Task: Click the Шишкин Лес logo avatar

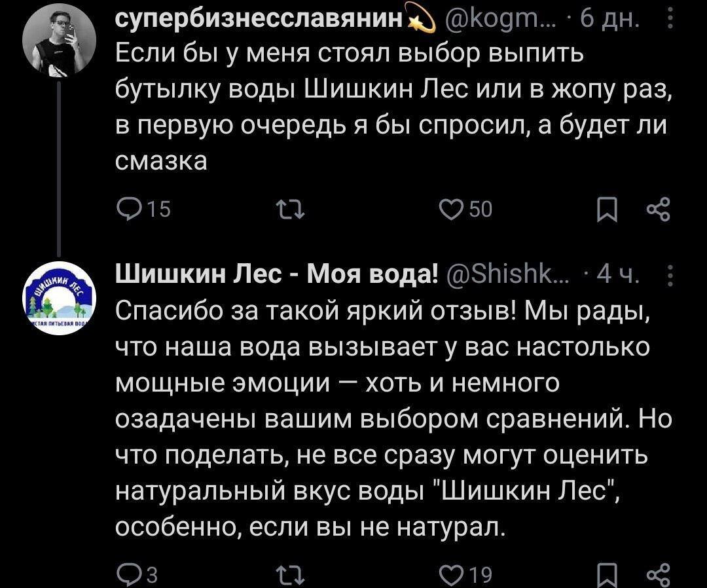Action: coord(60,298)
